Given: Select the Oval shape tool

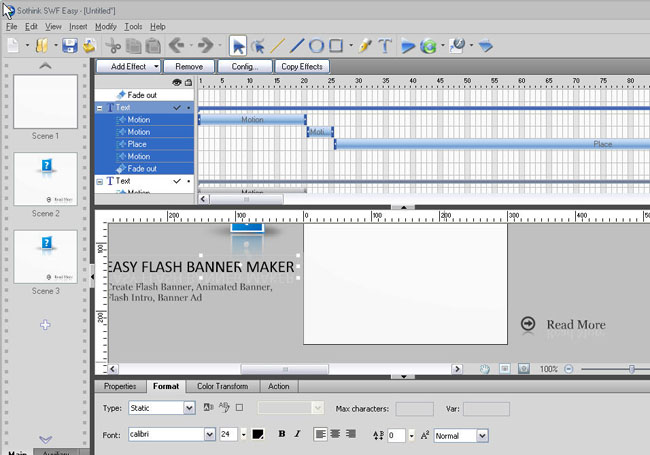Looking at the screenshot, I should (x=316, y=46).
